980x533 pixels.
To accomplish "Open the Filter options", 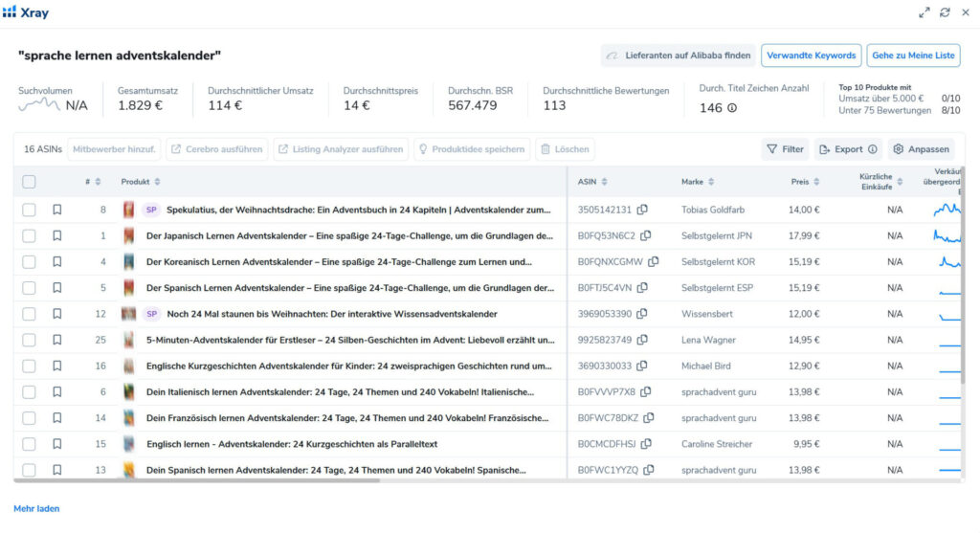I will pyautogui.click(x=785, y=149).
